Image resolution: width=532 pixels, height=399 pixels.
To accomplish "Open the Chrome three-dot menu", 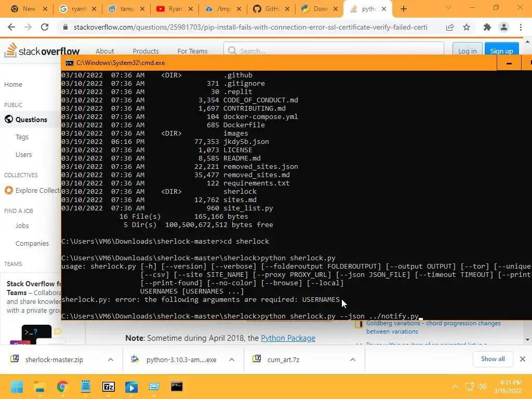I will [x=521, y=27].
